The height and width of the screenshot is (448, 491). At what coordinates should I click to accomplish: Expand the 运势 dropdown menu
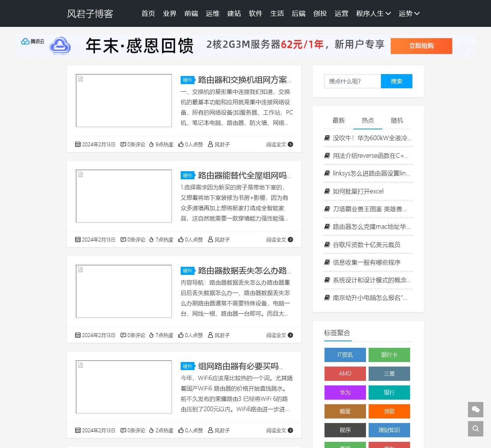409,13
